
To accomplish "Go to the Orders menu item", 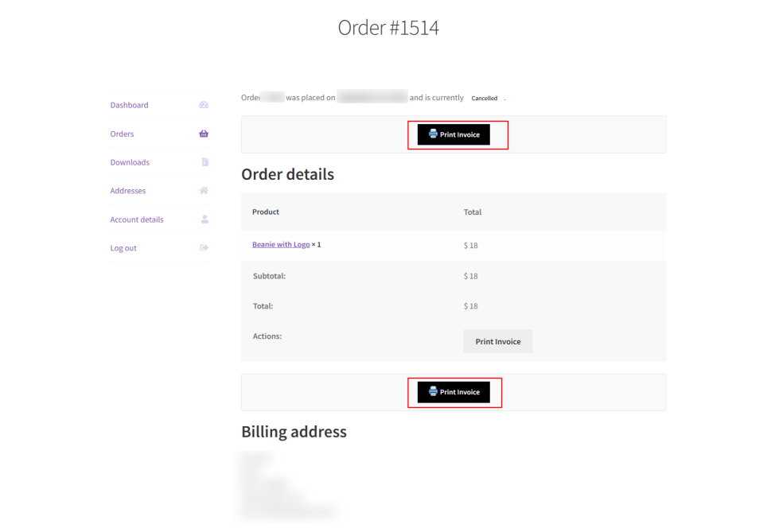I will tap(122, 134).
